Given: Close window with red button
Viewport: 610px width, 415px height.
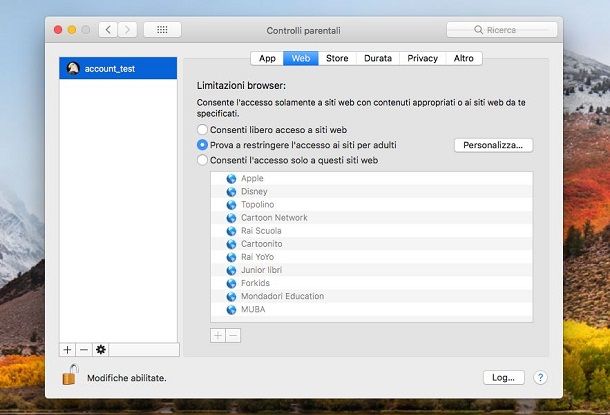Looking at the screenshot, I should point(58,30).
